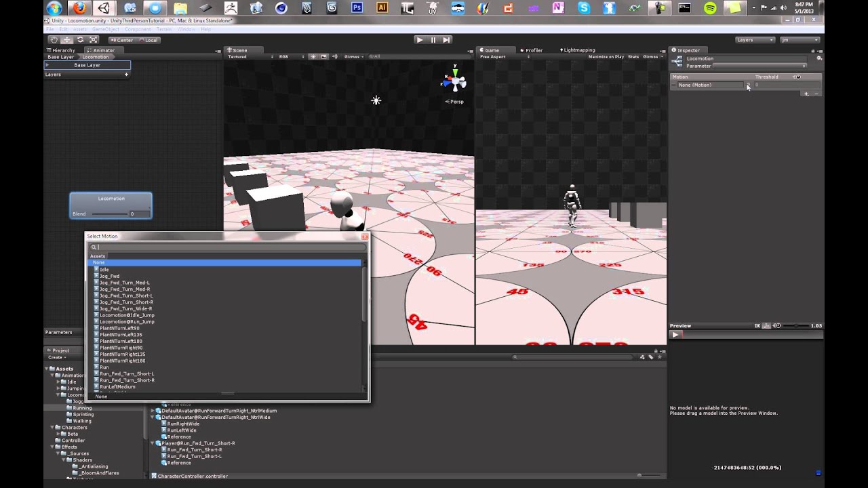This screenshot has height=488, width=868.
Task: Start Play mode with the Play button
Action: 420,40
